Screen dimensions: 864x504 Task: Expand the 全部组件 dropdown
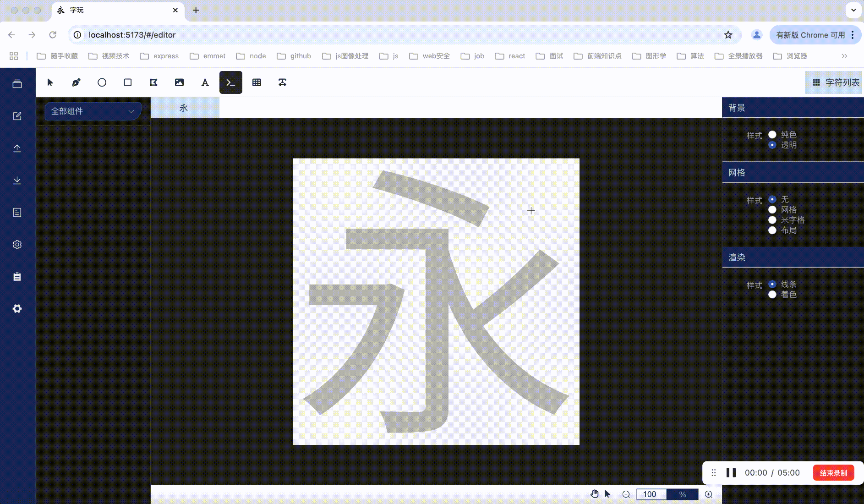tap(93, 111)
